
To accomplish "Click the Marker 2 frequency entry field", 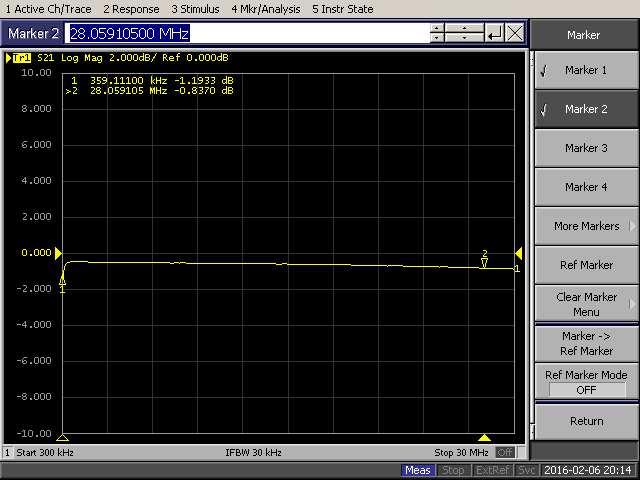I will [x=247, y=33].
